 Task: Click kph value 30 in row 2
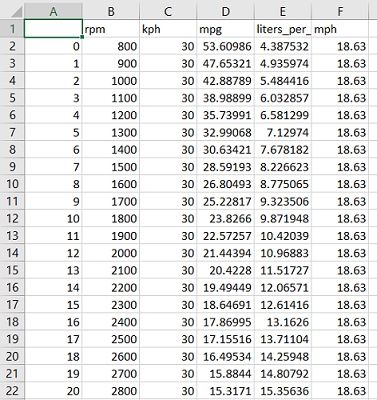pos(168,46)
